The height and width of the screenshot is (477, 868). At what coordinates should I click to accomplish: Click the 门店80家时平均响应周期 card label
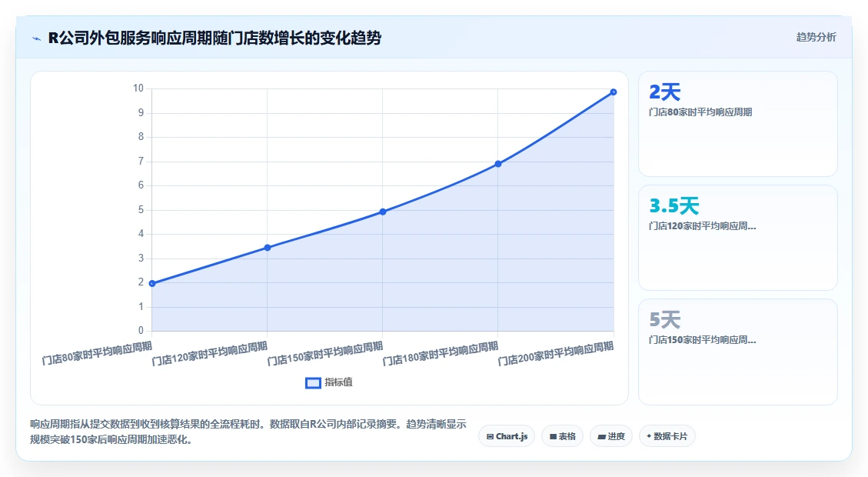point(700,112)
